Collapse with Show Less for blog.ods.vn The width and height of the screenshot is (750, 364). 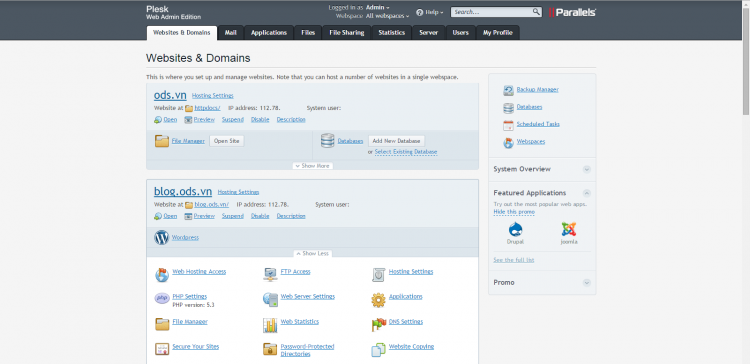click(x=312, y=254)
